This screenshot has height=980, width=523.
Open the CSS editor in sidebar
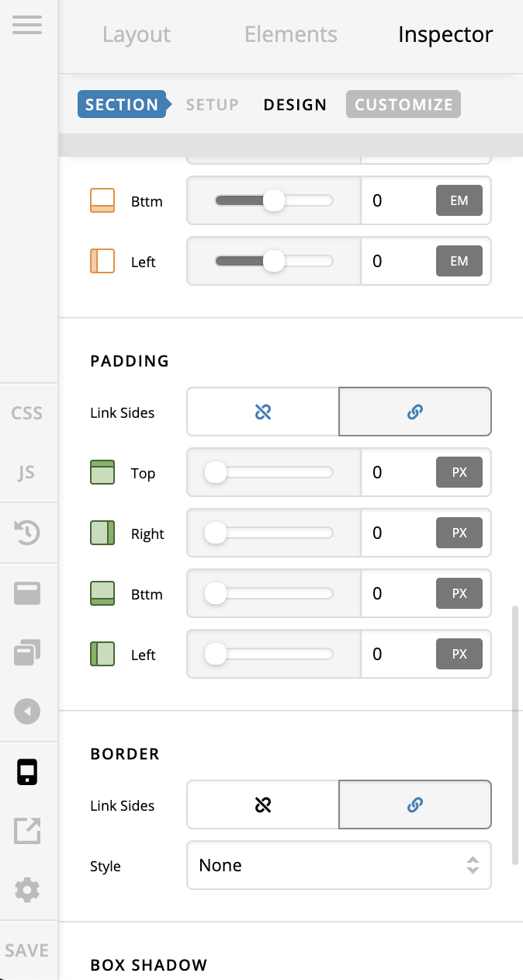point(27,413)
